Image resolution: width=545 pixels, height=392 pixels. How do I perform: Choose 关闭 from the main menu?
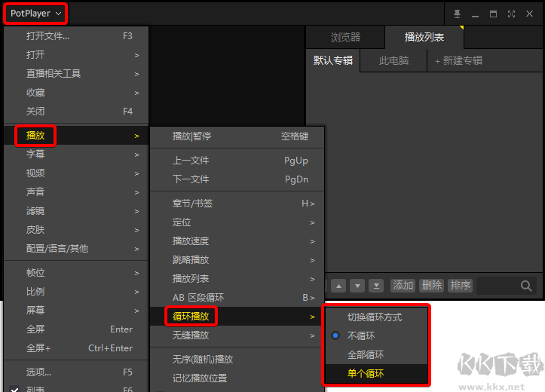[x=76, y=112]
